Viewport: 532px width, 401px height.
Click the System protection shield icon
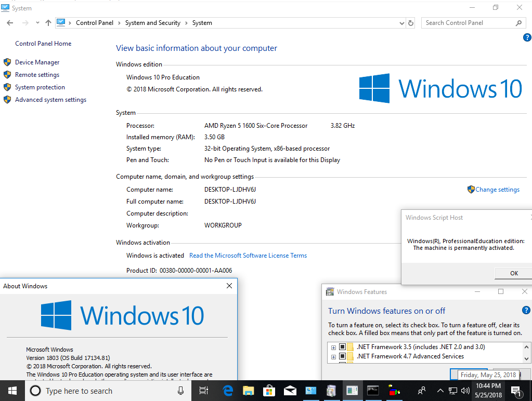[7, 87]
